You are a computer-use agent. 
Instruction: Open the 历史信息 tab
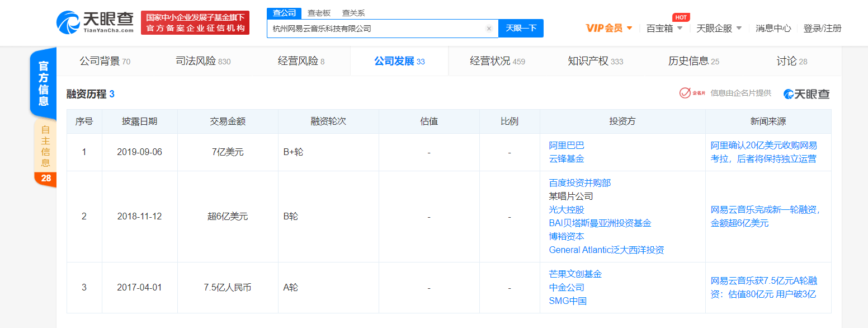694,62
